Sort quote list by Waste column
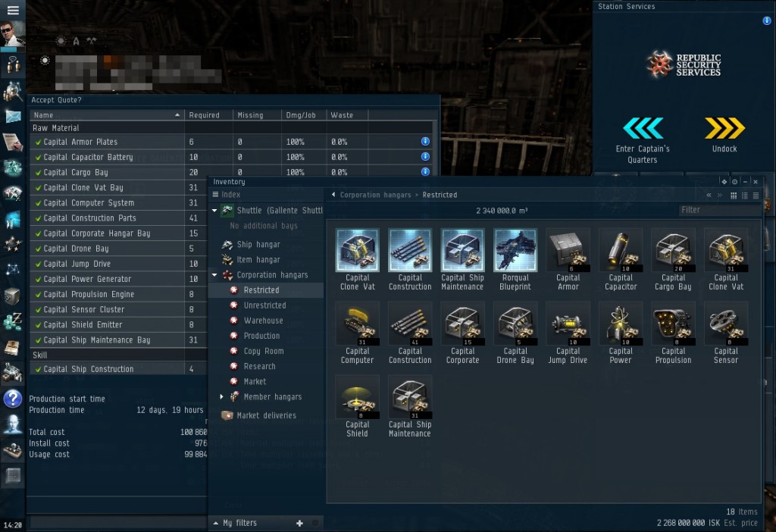The height and width of the screenshot is (532, 776). pyautogui.click(x=347, y=115)
